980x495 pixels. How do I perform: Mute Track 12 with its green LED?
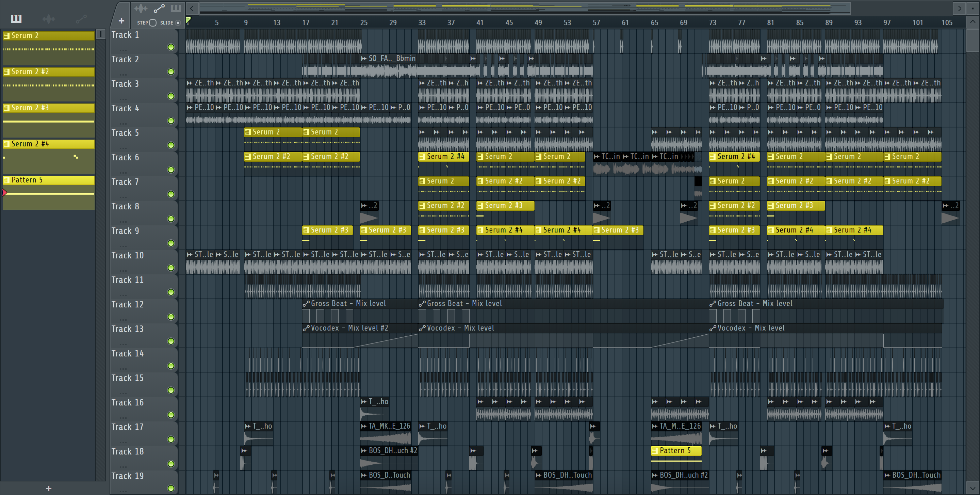coord(171,317)
